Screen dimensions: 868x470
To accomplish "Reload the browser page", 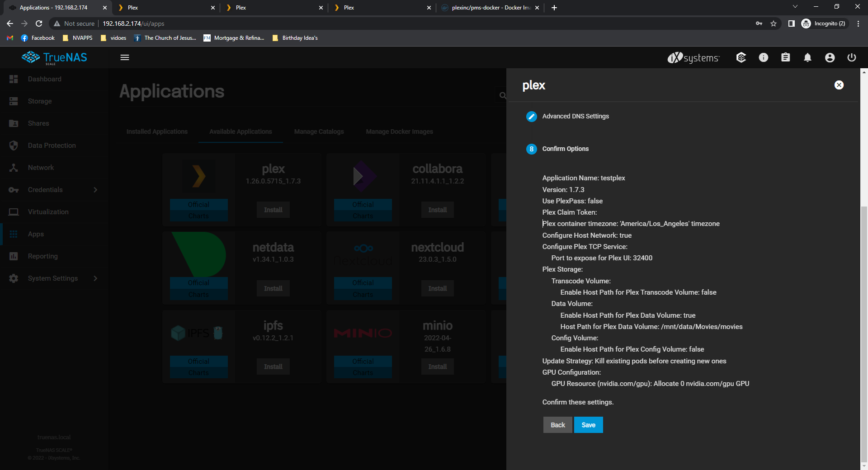I will (39, 23).
